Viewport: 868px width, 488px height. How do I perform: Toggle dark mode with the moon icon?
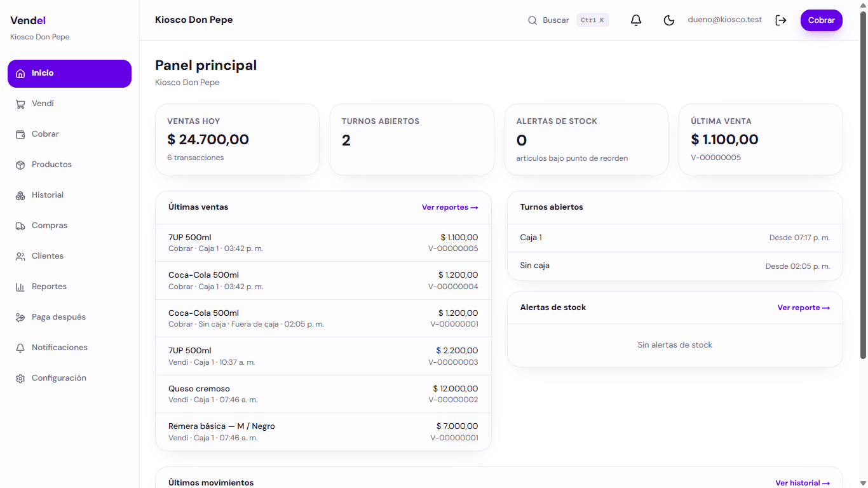(669, 20)
